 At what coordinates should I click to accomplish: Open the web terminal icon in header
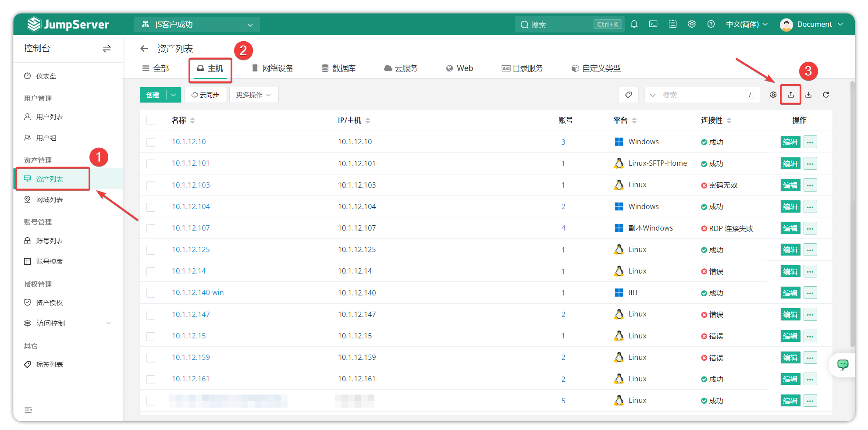pyautogui.click(x=653, y=24)
